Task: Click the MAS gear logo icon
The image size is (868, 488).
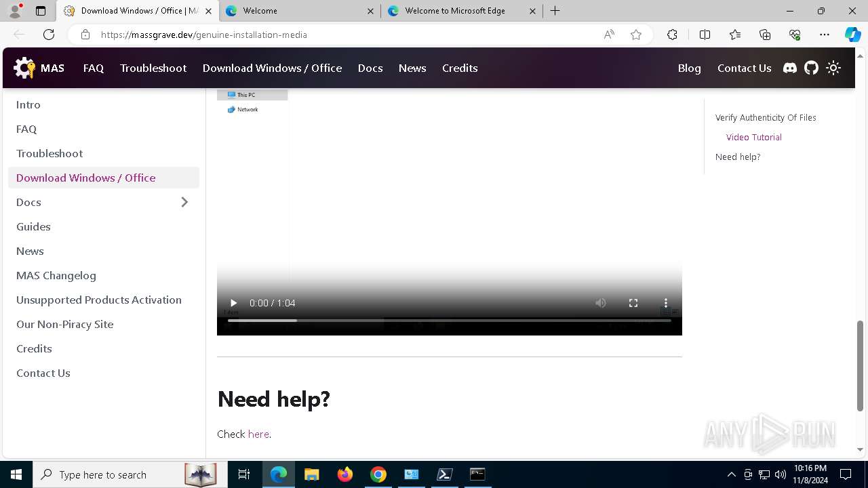Action: click(24, 68)
